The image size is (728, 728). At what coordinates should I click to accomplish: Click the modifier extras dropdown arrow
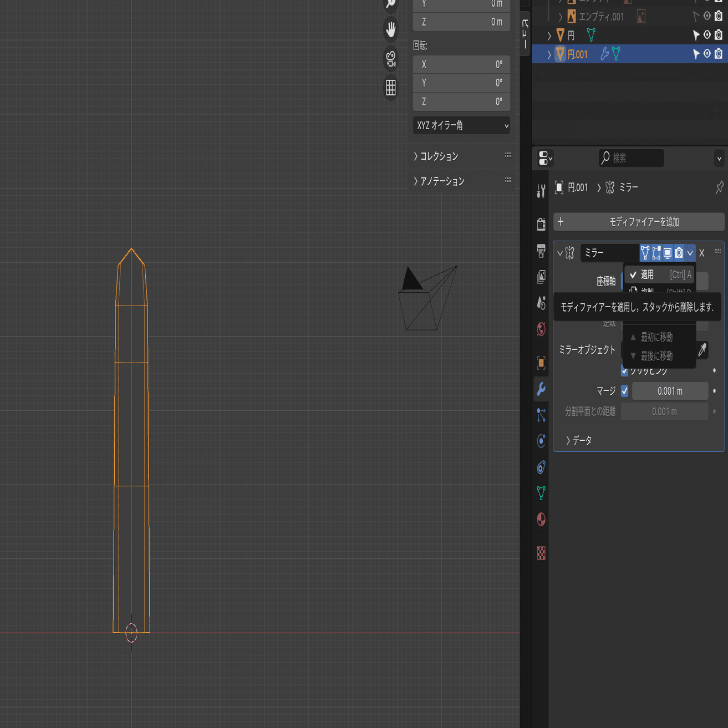coord(690,253)
